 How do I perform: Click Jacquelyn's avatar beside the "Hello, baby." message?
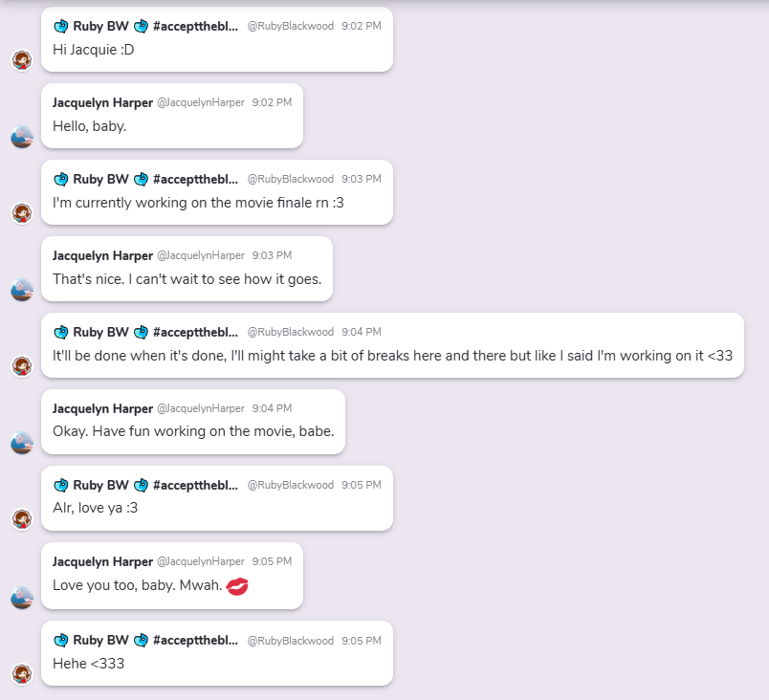[22, 137]
